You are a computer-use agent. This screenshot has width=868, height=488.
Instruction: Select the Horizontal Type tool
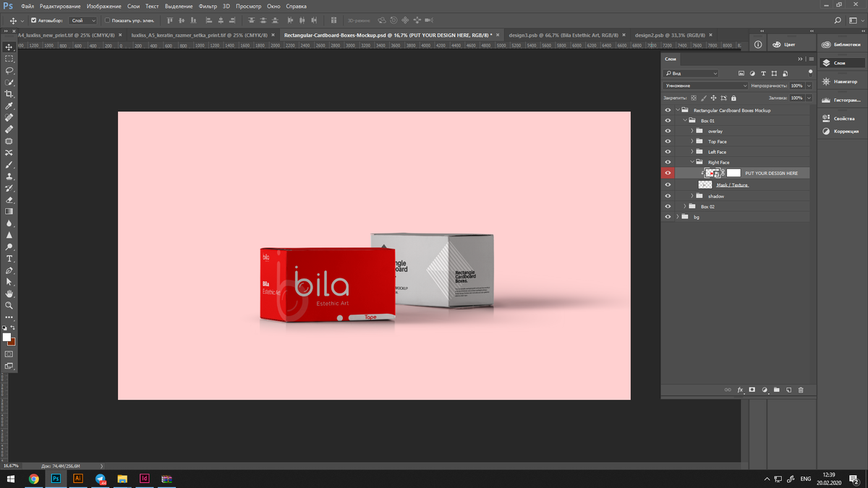9,258
